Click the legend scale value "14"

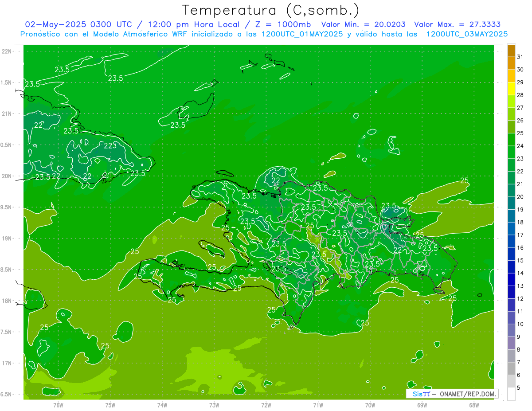tap(520, 273)
